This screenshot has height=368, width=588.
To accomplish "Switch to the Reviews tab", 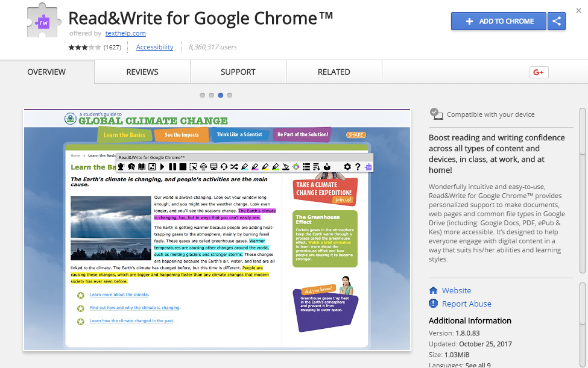I will click(142, 72).
